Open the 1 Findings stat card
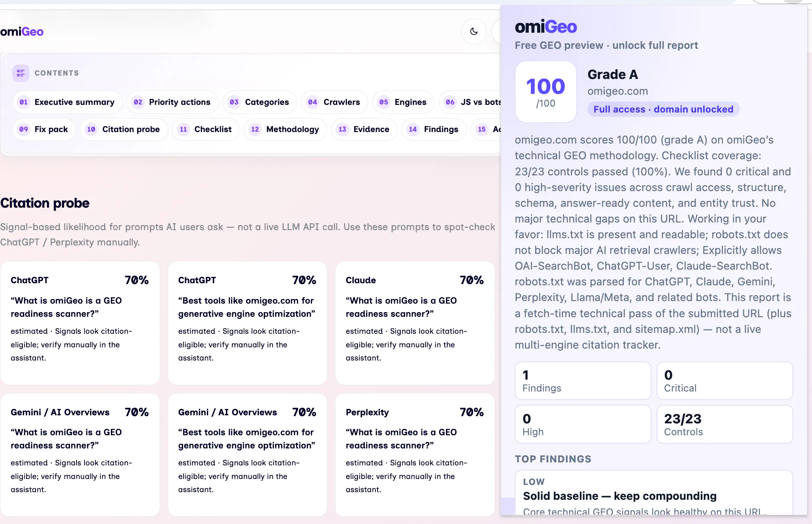812x524 pixels. tap(583, 380)
